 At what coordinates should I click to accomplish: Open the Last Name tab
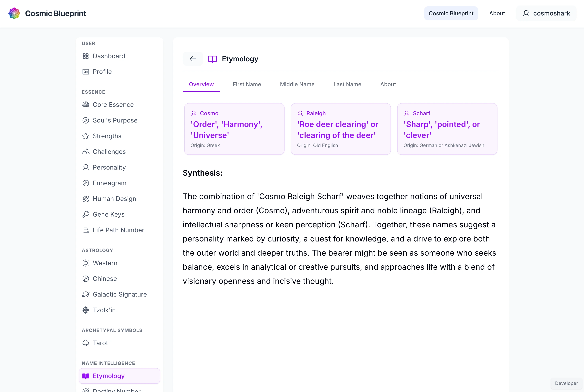(347, 84)
